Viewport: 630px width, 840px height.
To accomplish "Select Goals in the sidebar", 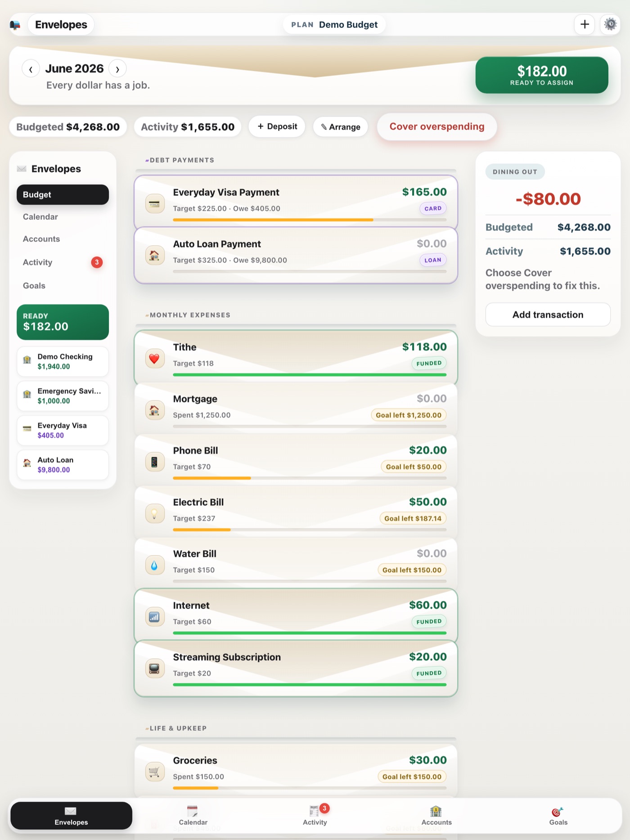I will coord(63,286).
